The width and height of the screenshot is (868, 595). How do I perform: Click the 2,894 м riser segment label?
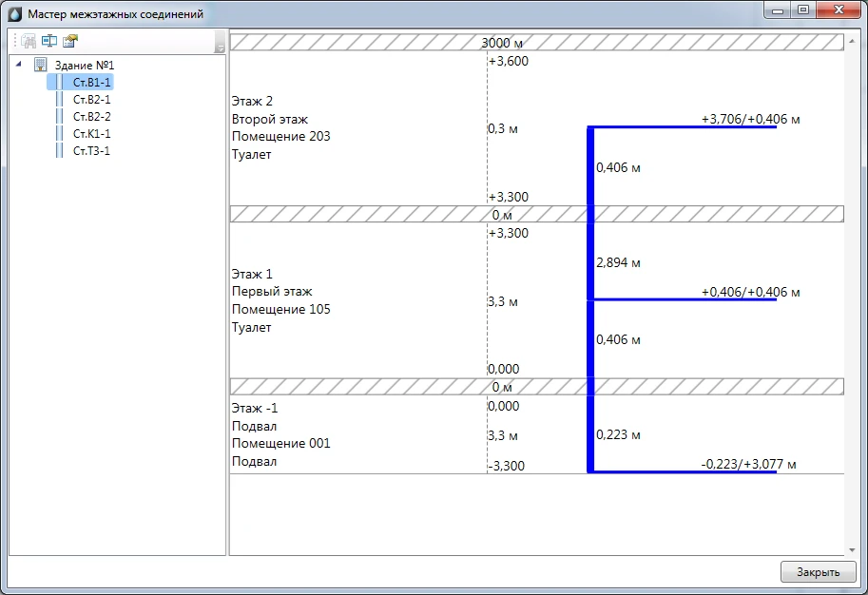coord(618,262)
